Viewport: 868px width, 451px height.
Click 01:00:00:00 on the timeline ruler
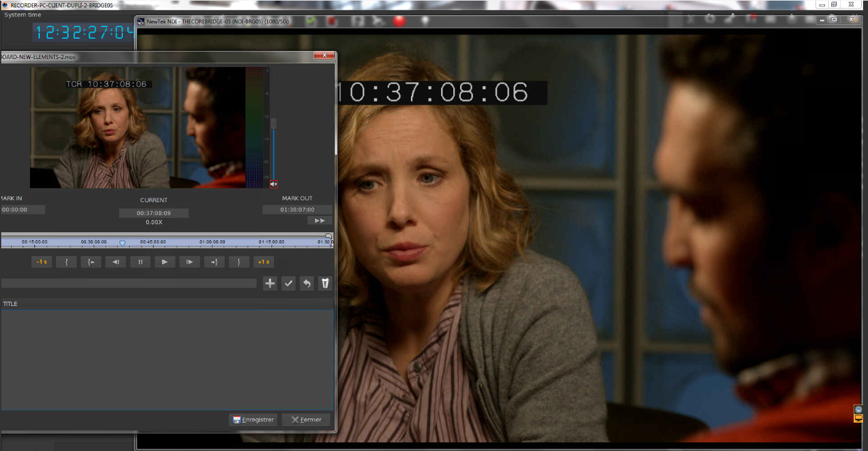(x=212, y=242)
